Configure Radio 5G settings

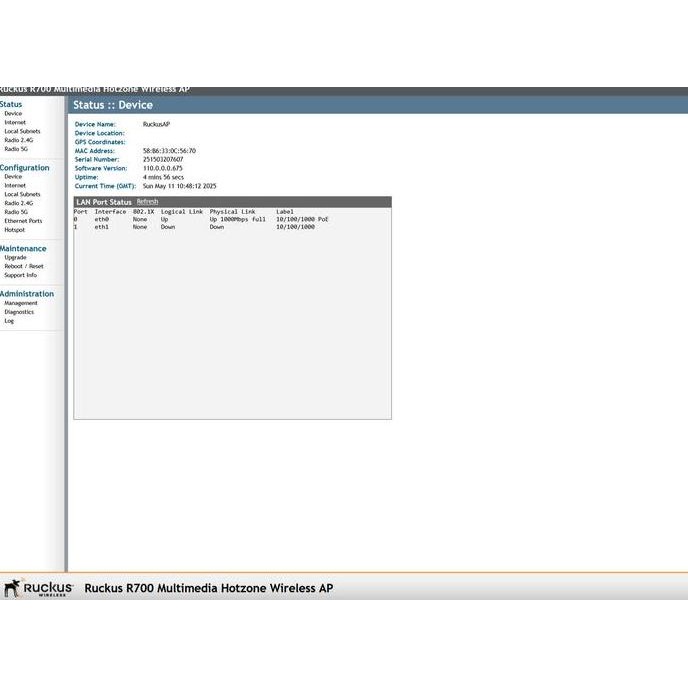[x=16, y=212]
